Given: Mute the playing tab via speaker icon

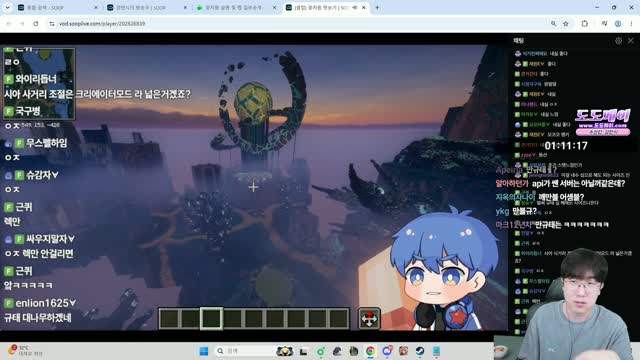Looking at the screenshot, I should click(x=355, y=7).
